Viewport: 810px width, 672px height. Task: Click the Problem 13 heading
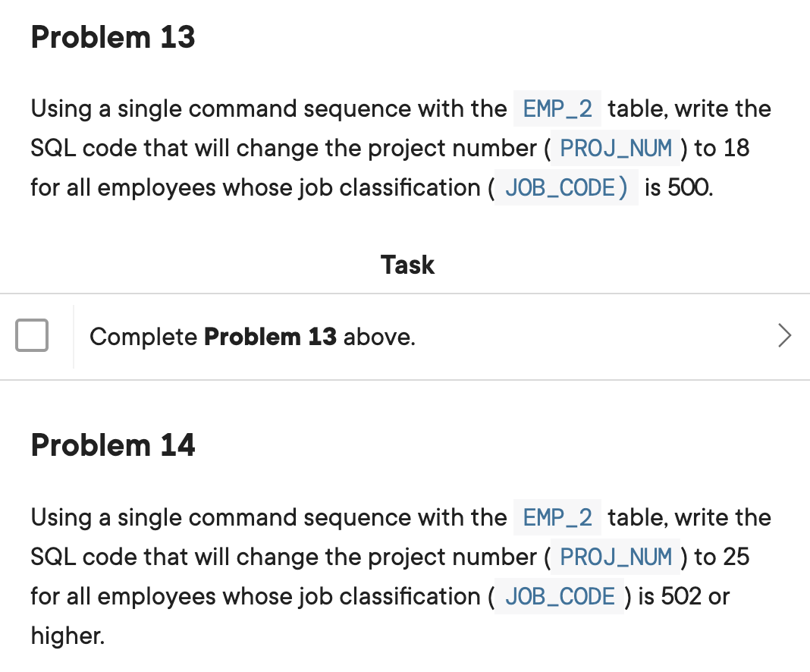tap(113, 36)
